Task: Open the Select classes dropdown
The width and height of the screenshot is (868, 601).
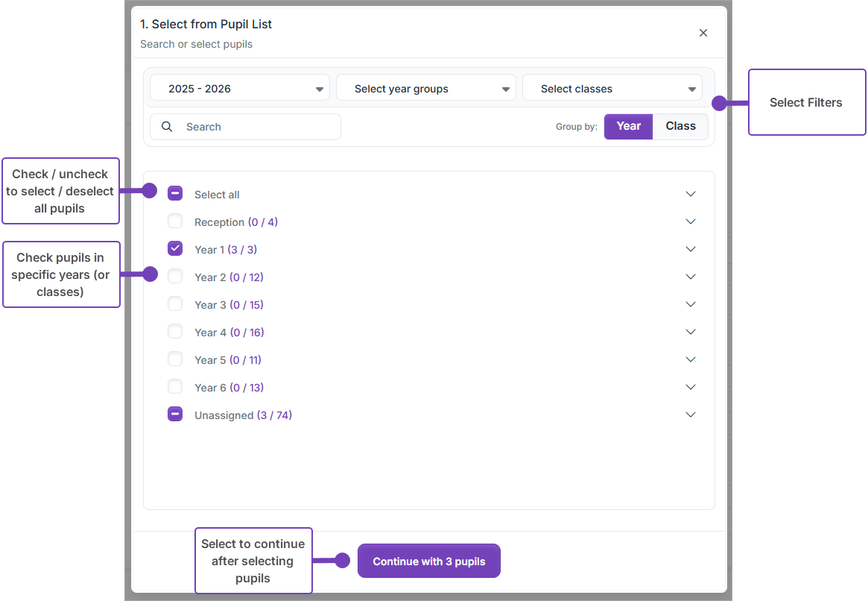Action: [612, 89]
